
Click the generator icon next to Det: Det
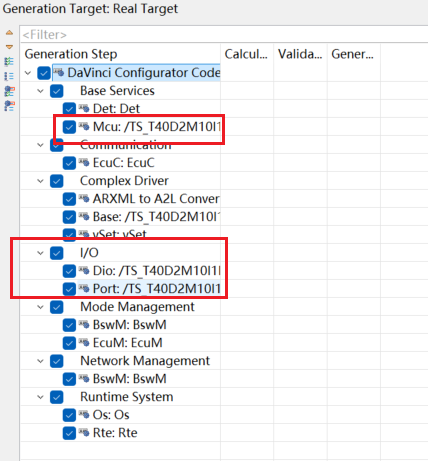coord(84,108)
